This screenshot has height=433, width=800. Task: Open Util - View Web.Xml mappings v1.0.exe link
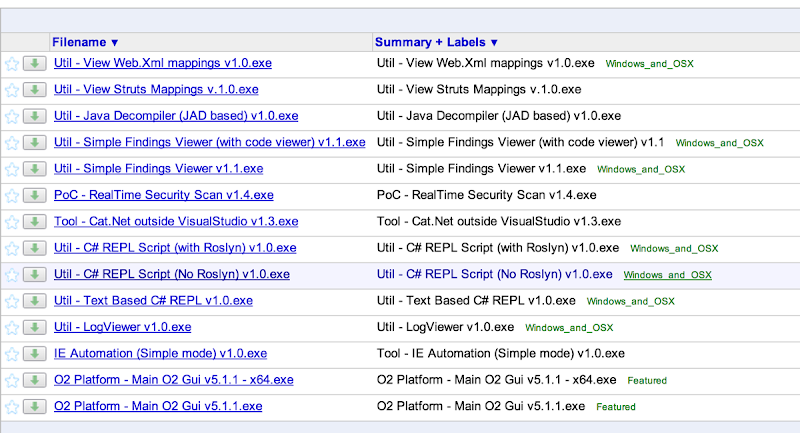tap(163, 63)
